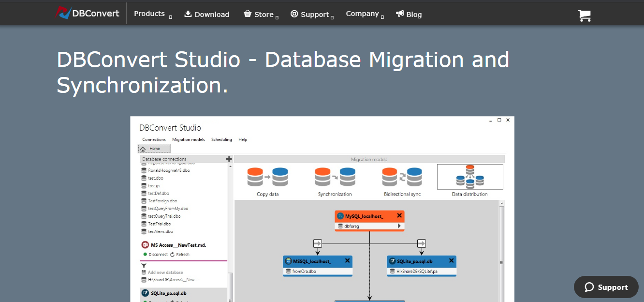Click the MySQL icon on MySQL_localhost_ node
Screen dimensions: 644x302
(340, 216)
